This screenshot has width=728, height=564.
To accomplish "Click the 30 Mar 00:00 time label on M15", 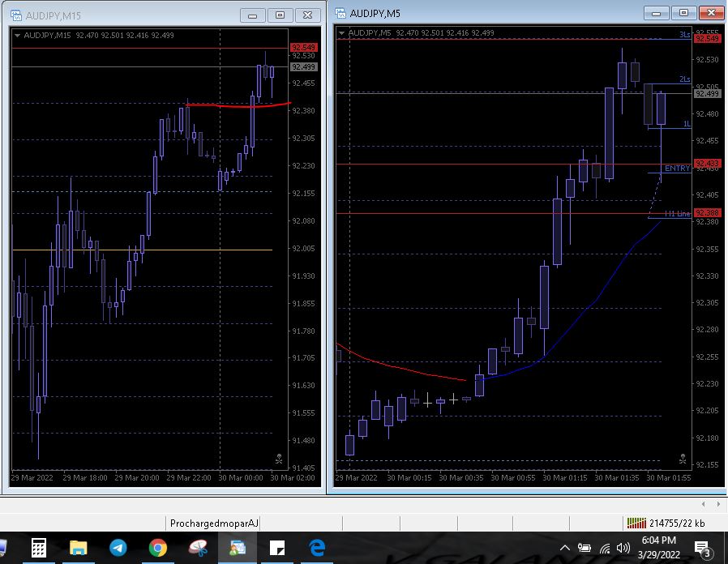I will 241,477.
